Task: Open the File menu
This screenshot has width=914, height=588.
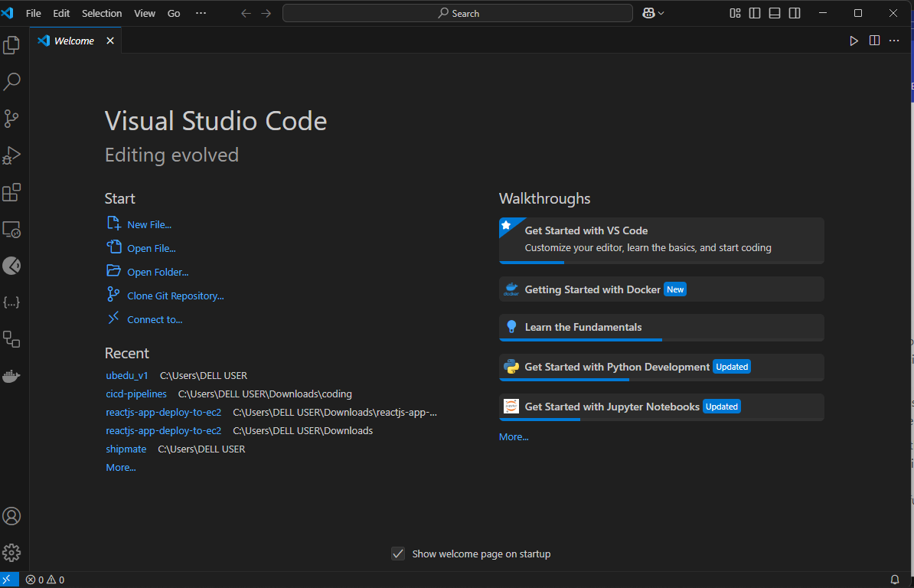Action: click(x=33, y=13)
